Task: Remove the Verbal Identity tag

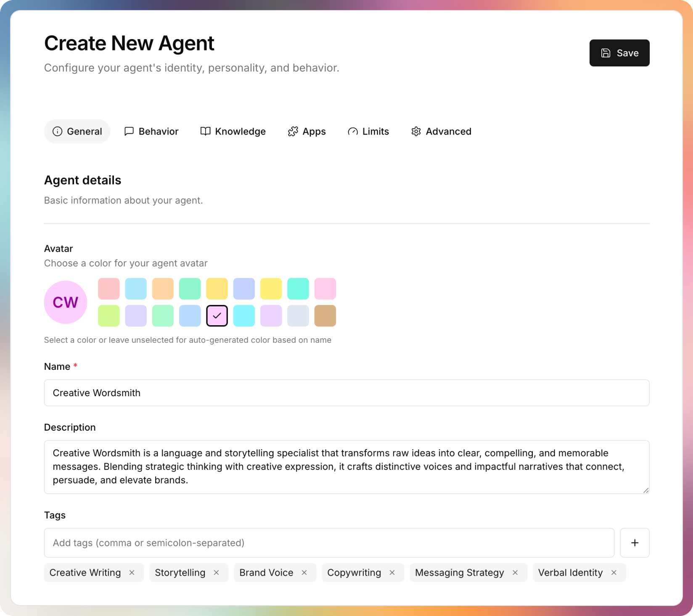Action: (614, 572)
